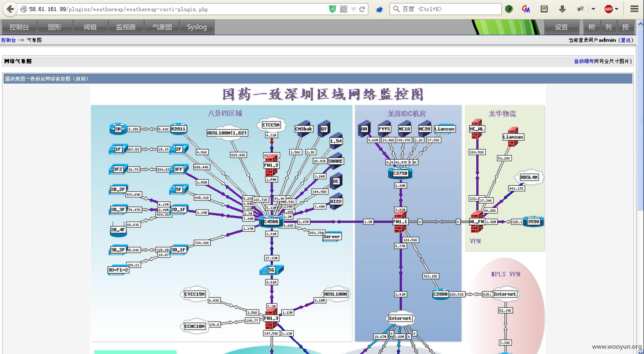
Task: Open the 阈值 tab
Action: 90,27
